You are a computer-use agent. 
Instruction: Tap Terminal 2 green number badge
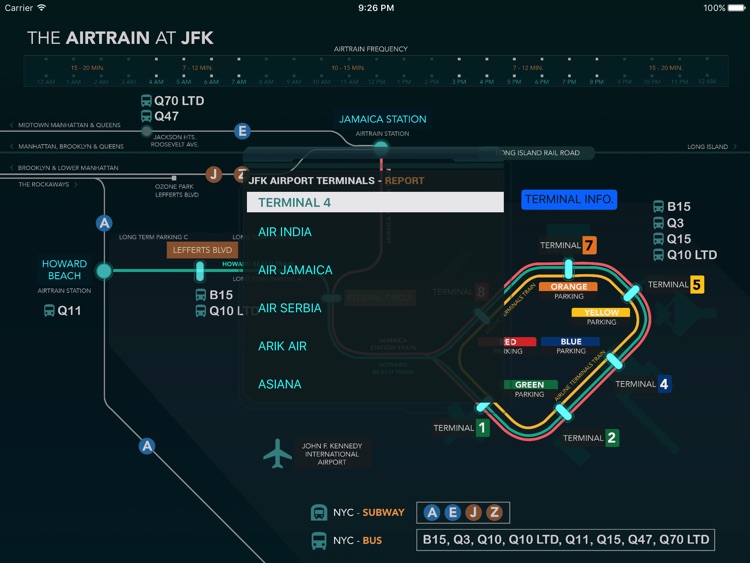click(x=611, y=438)
